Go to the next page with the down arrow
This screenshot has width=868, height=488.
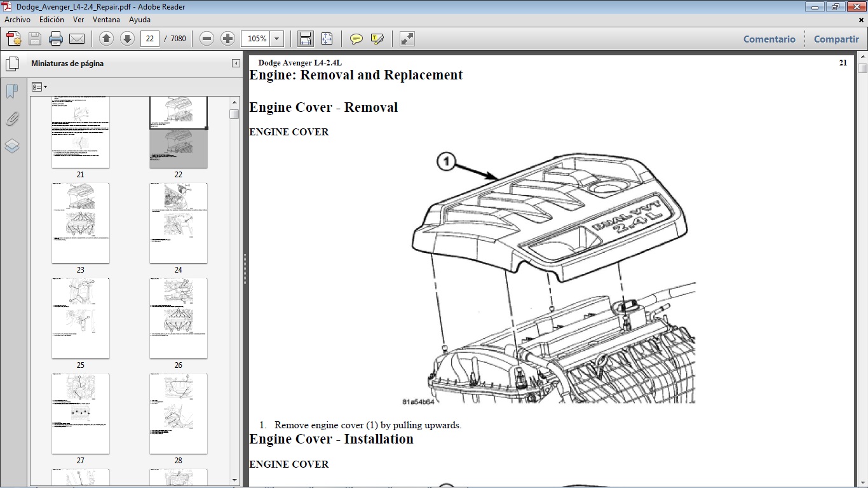(x=127, y=39)
